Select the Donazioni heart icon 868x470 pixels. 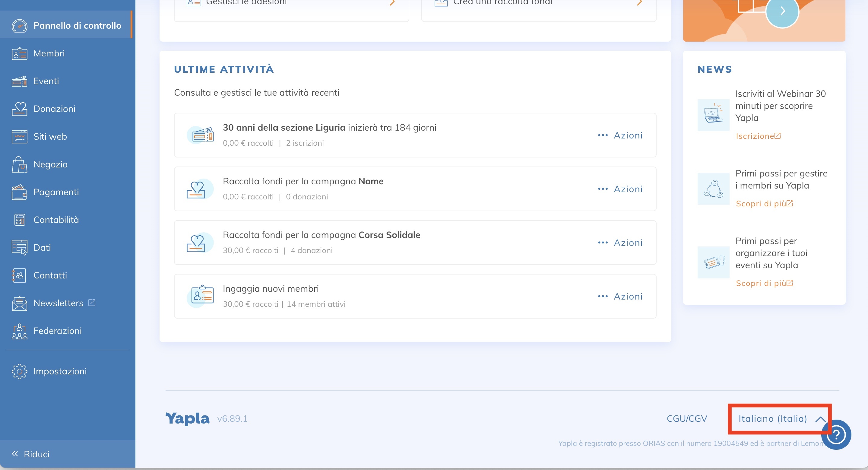(x=19, y=109)
